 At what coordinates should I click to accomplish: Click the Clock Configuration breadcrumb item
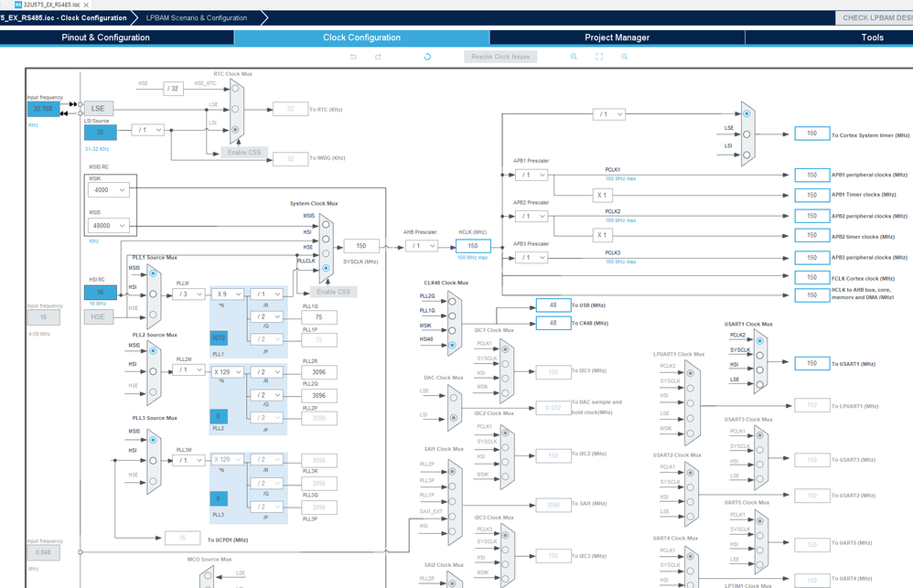(x=65, y=18)
